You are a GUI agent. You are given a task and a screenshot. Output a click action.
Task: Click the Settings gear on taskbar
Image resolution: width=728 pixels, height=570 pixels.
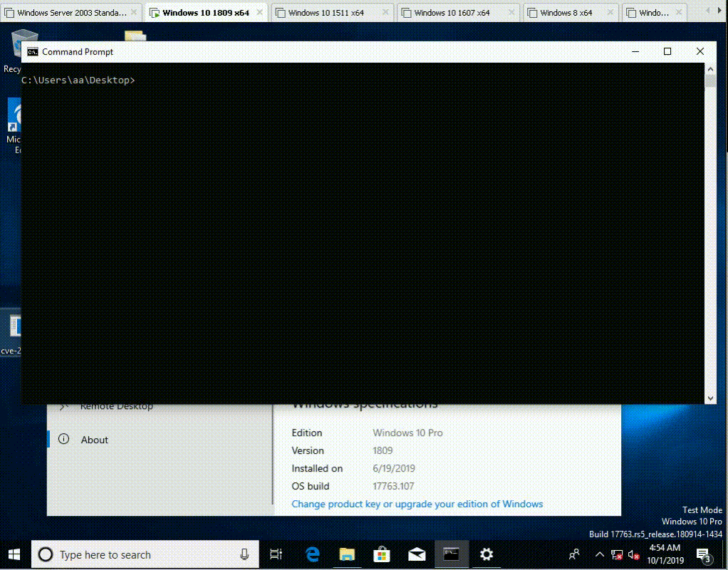487,554
